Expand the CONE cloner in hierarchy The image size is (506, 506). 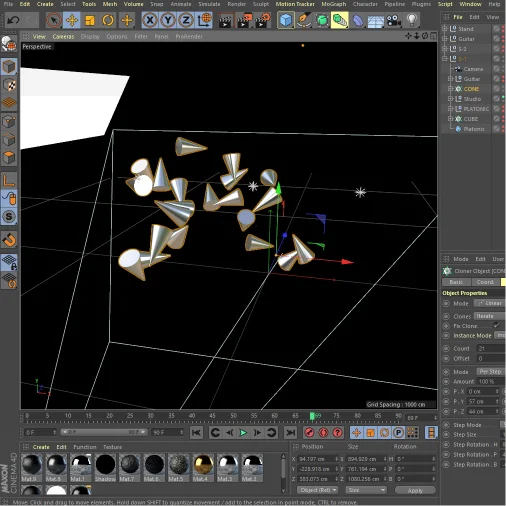450,89
